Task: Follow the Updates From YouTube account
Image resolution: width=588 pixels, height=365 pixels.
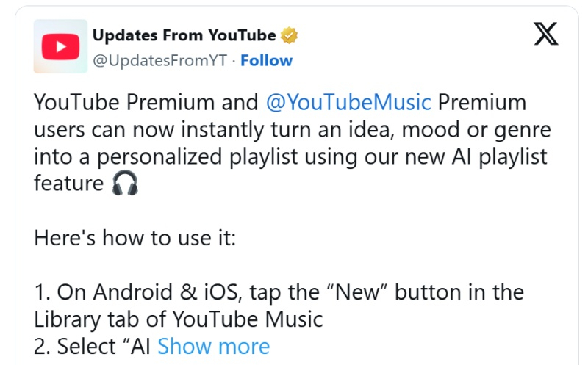Action: coord(266,60)
